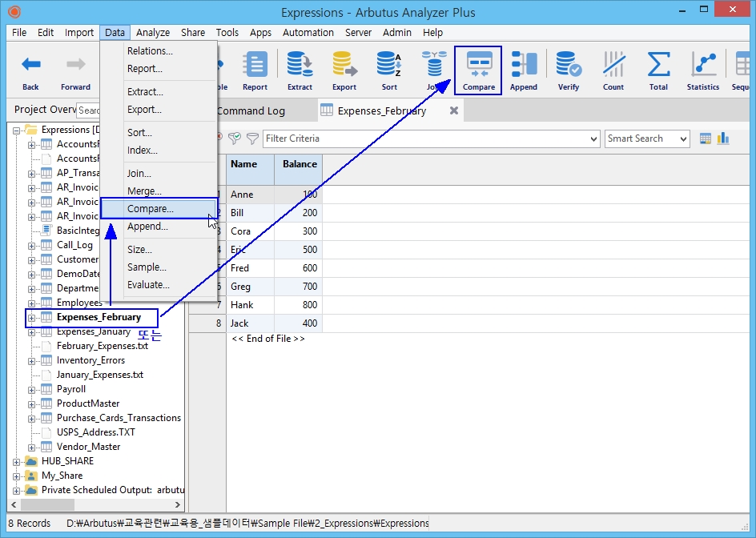Click the verify filter icon with checkmark
This screenshot has width=756, height=538.
point(235,139)
